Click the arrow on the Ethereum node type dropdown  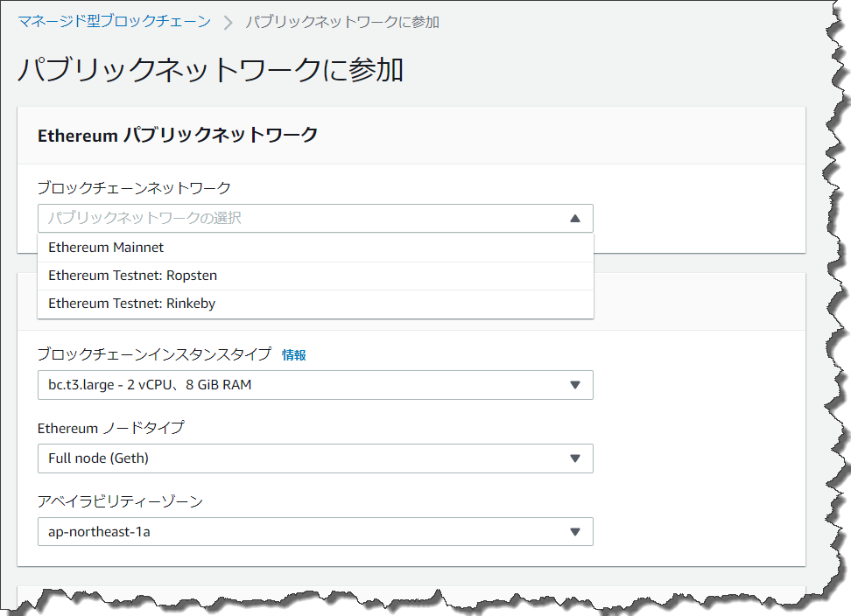575,458
